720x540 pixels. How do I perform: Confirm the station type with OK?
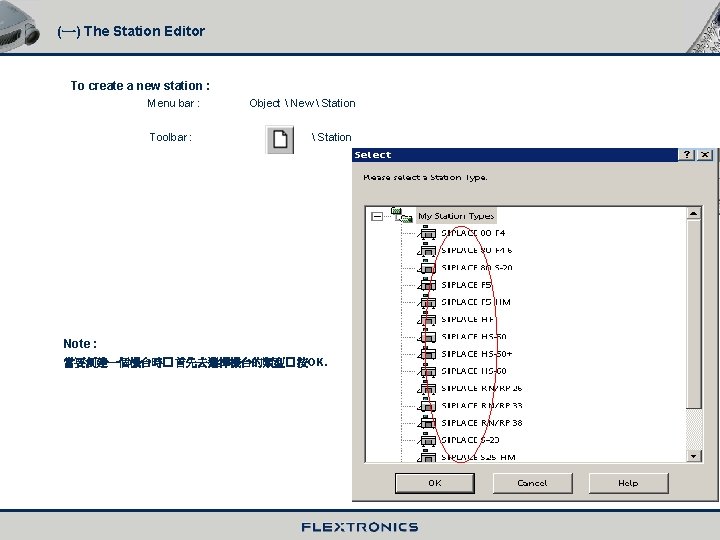click(435, 483)
